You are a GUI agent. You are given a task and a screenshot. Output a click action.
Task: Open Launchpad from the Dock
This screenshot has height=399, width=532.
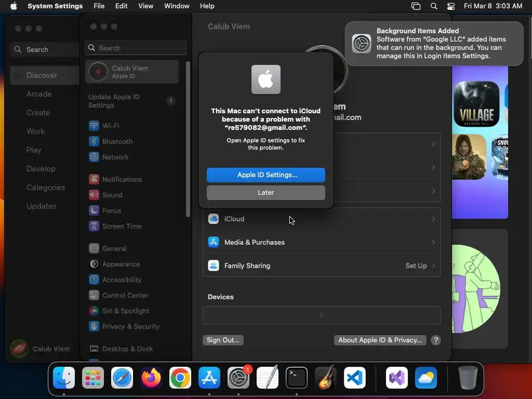click(93, 378)
